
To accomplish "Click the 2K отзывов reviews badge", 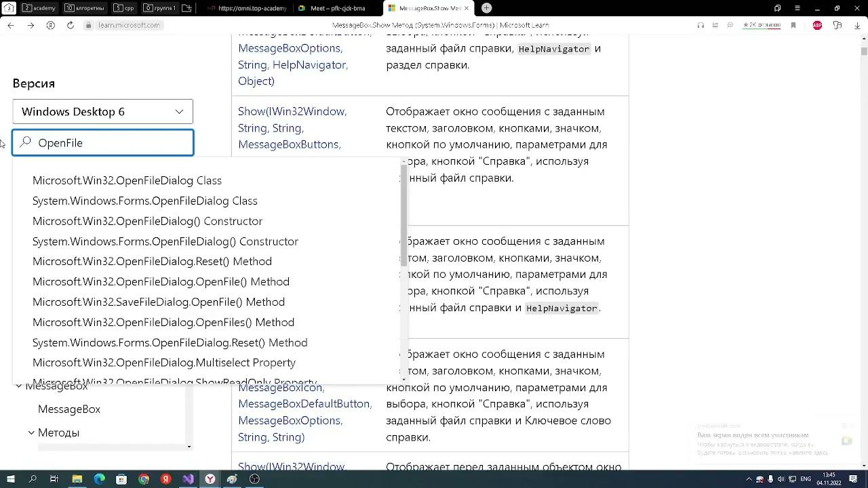I will (x=762, y=25).
